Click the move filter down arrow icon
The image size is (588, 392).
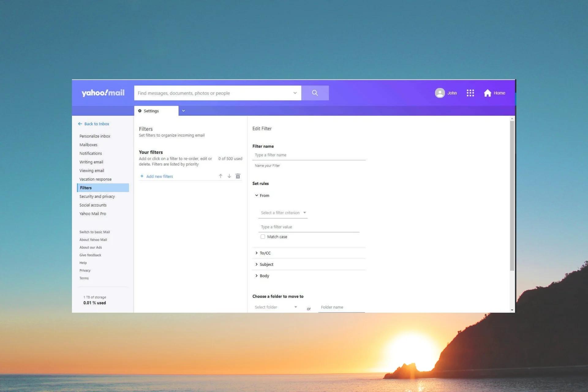point(229,175)
